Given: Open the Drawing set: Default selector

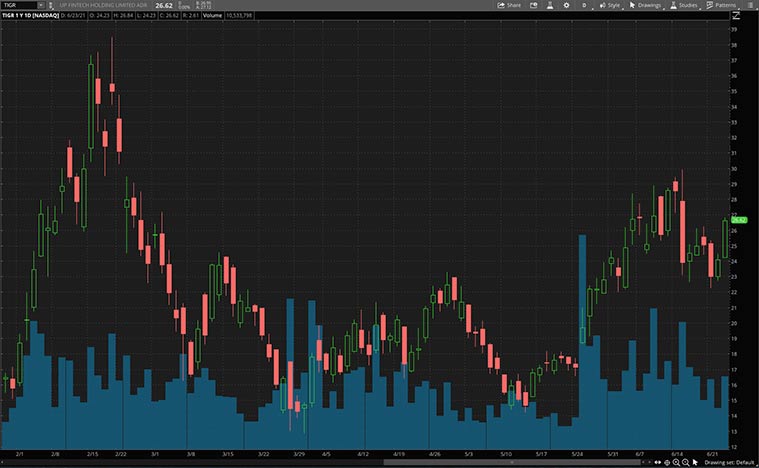Looking at the screenshot, I should (729, 463).
